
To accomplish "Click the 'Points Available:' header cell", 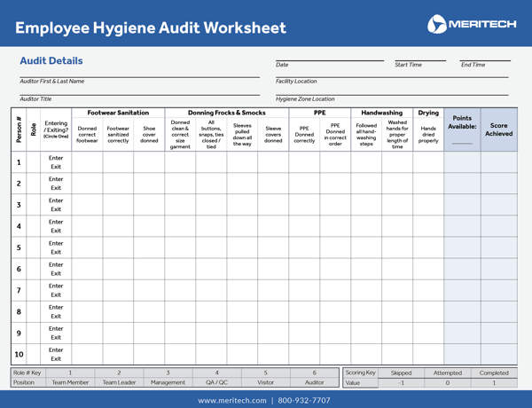I will (462, 129).
